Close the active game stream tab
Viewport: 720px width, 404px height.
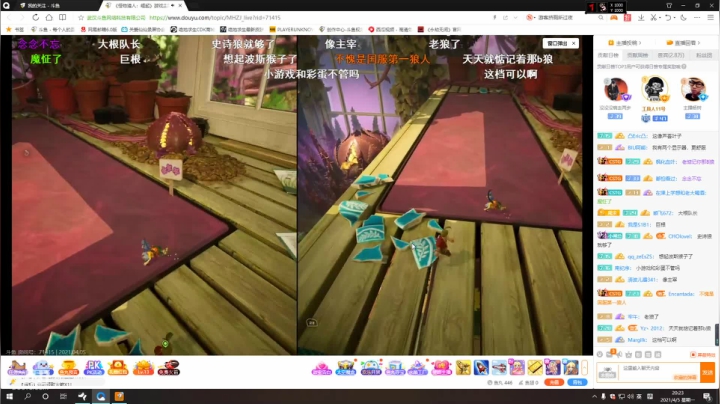tap(180, 6)
